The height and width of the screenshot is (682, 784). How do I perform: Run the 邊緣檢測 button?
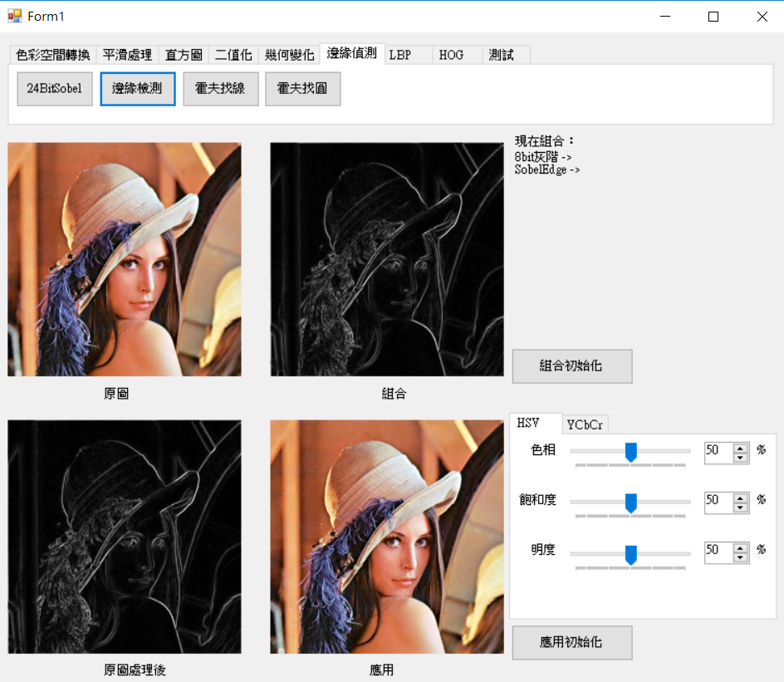pos(138,89)
